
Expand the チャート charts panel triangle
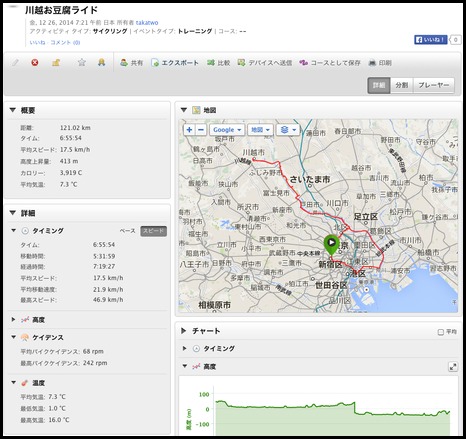click(184, 331)
